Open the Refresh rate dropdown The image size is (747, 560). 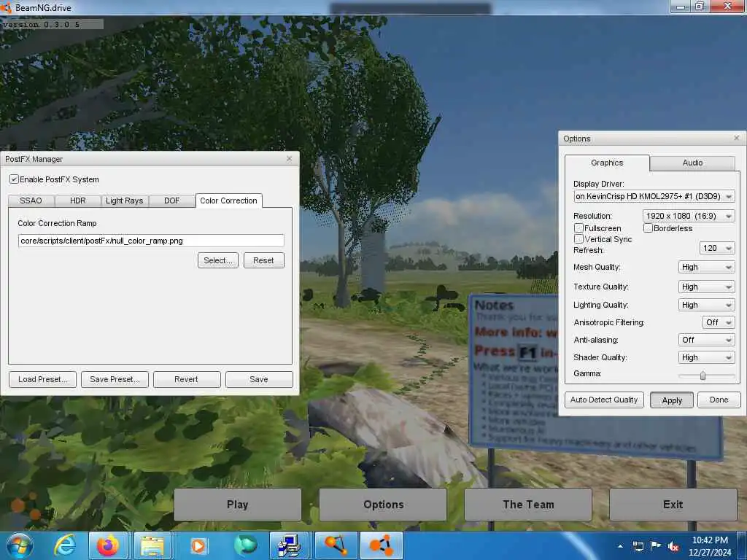(x=717, y=248)
